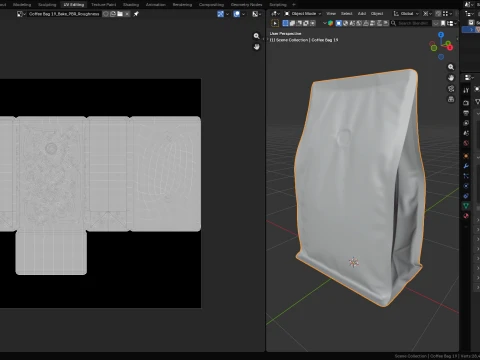The width and height of the screenshot is (480, 360).
Task: Open the UV editor display channels dropdown
Action: (x=256, y=14)
